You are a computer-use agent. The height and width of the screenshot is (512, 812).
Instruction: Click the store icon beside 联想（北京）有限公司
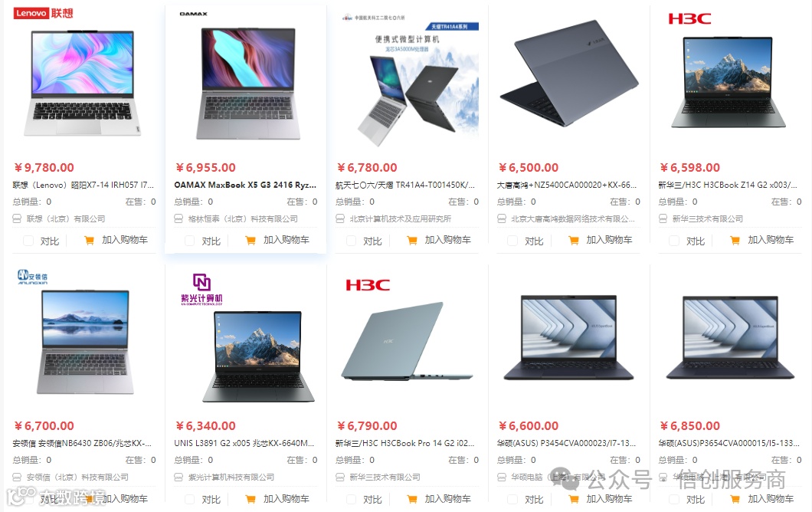click(17, 218)
